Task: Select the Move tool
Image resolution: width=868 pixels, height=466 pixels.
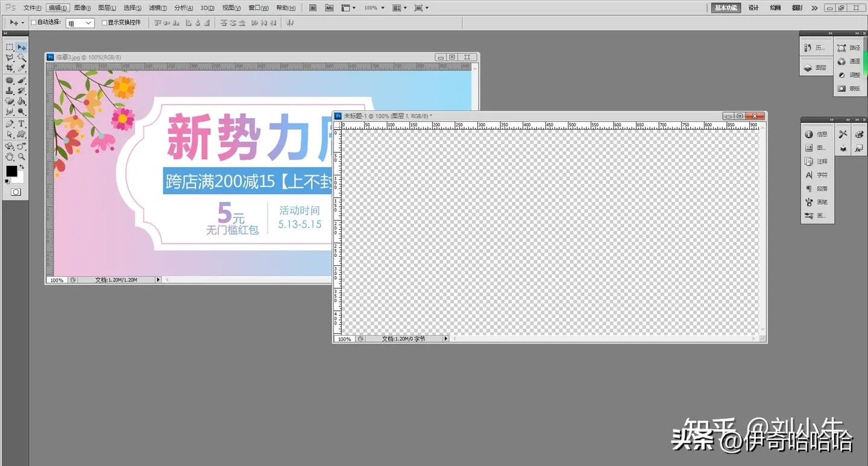Action: coord(21,46)
